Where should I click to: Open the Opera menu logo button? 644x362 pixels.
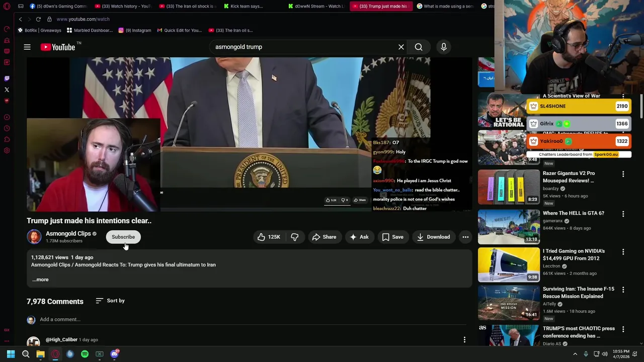tap(7, 6)
